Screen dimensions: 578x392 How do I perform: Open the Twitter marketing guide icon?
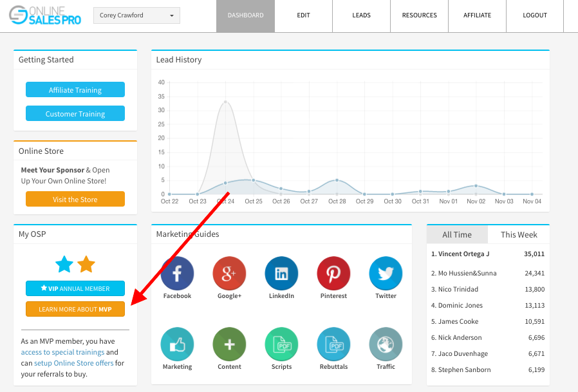point(386,274)
